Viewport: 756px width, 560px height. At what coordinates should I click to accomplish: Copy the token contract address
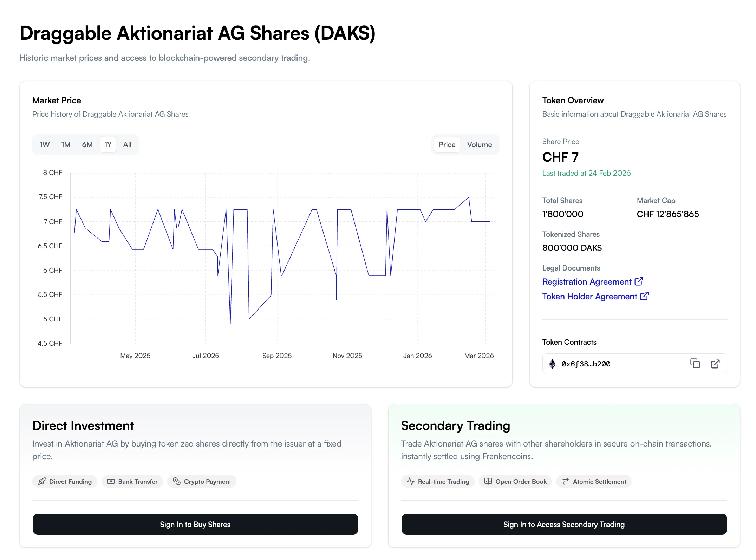click(695, 364)
